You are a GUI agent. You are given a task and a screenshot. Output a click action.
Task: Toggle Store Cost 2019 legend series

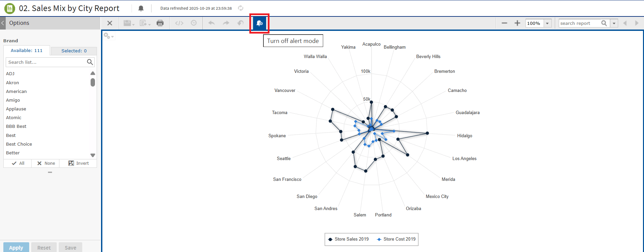pos(396,239)
